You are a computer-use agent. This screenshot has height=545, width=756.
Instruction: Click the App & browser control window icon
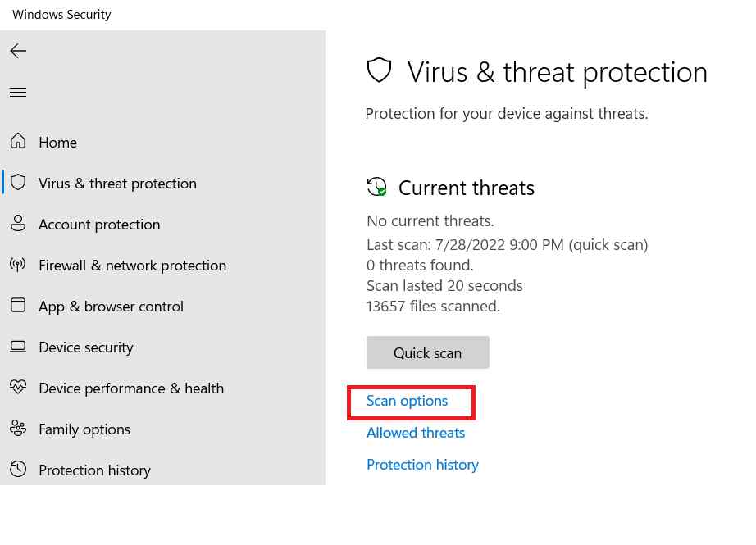point(18,305)
